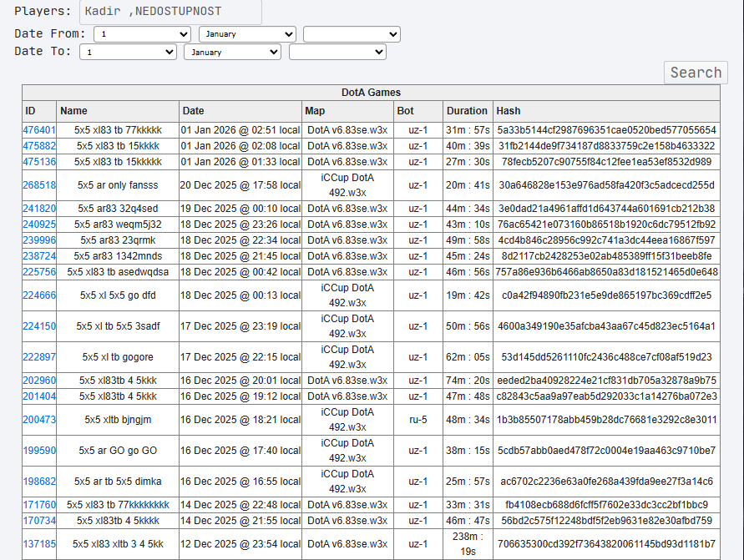Open the Date To day dropdown
This screenshot has width=744, height=560.
coord(128,52)
